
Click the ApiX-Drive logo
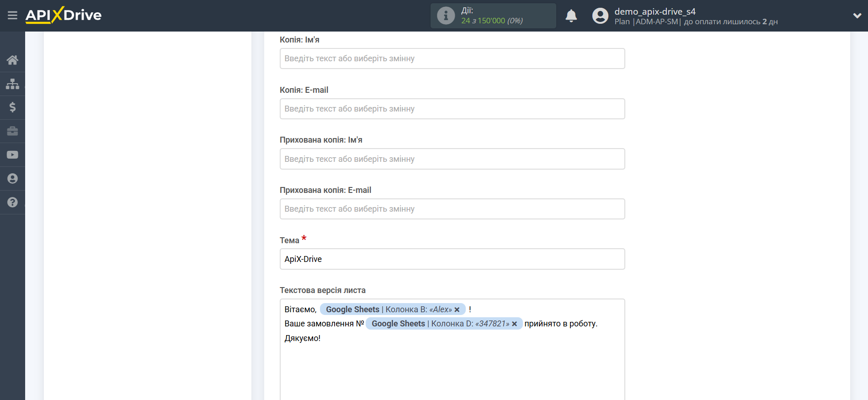click(64, 15)
